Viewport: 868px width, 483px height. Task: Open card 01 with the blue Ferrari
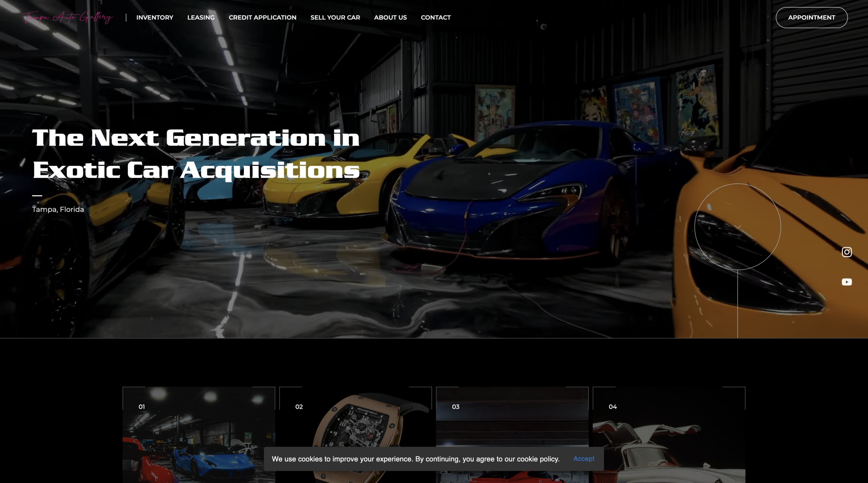coord(199,435)
